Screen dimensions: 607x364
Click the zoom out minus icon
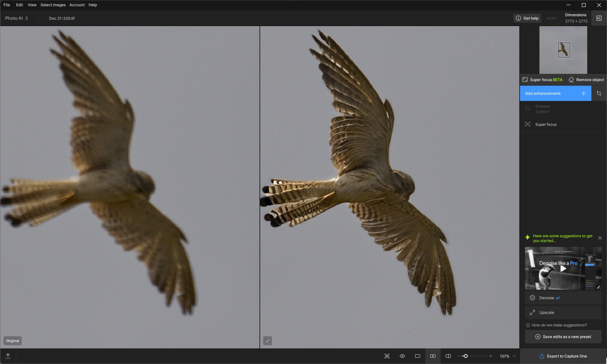pyautogui.click(x=458, y=356)
